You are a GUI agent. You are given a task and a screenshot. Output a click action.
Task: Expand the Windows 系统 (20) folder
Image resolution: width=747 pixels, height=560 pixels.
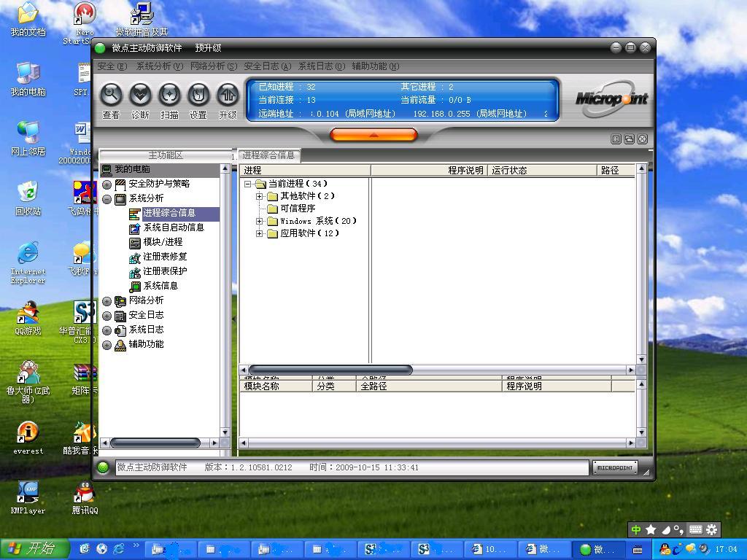(259, 221)
